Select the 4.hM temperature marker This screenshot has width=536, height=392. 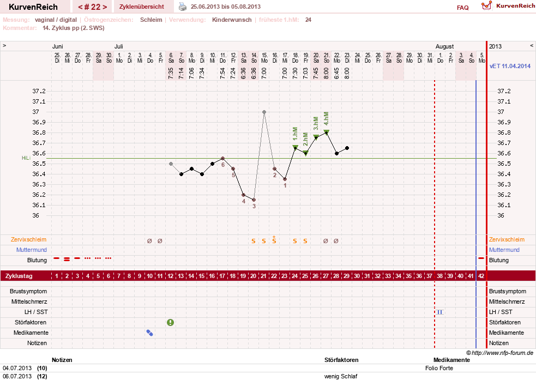[326, 132]
